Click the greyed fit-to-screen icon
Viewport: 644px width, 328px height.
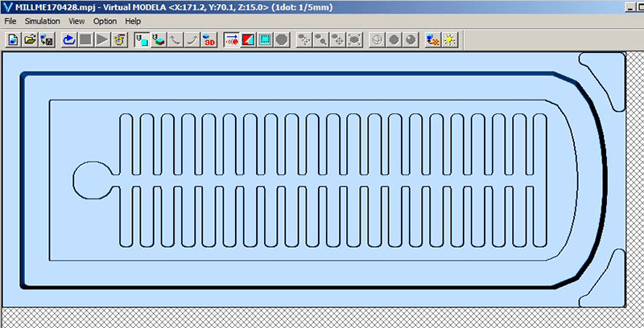[354, 39]
